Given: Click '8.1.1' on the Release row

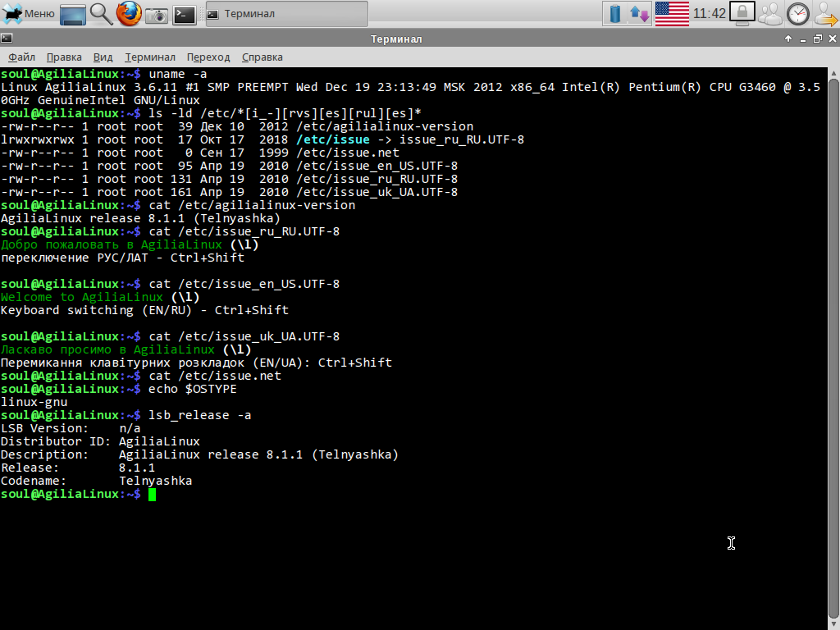Looking at the screenshot, I should click(137, 468).
